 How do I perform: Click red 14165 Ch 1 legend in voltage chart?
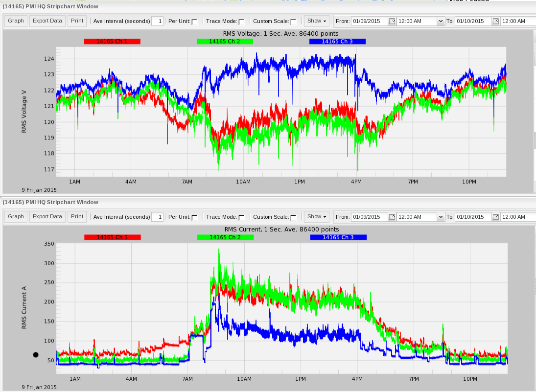pos(112,42)
